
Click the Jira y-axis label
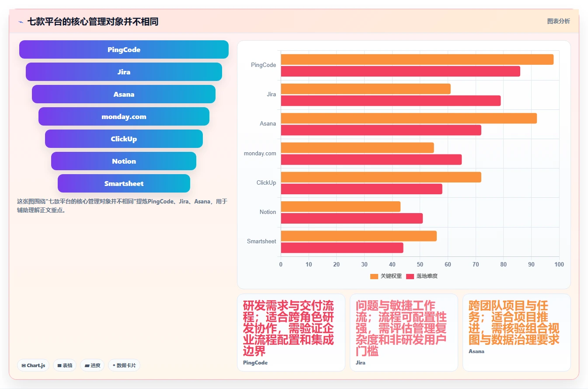click(x=271, y=95)
